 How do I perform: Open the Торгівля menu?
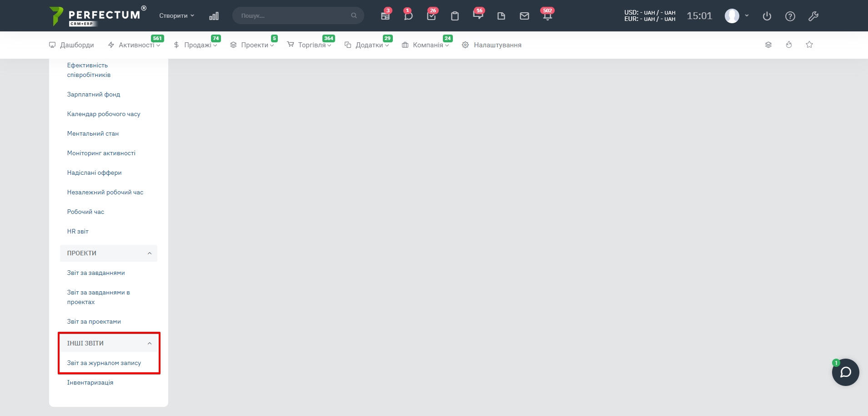pos(311,45)
